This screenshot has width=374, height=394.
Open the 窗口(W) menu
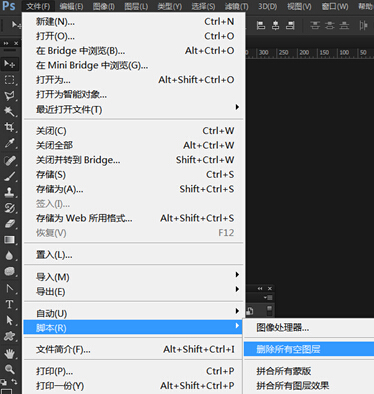pos(335,6)
